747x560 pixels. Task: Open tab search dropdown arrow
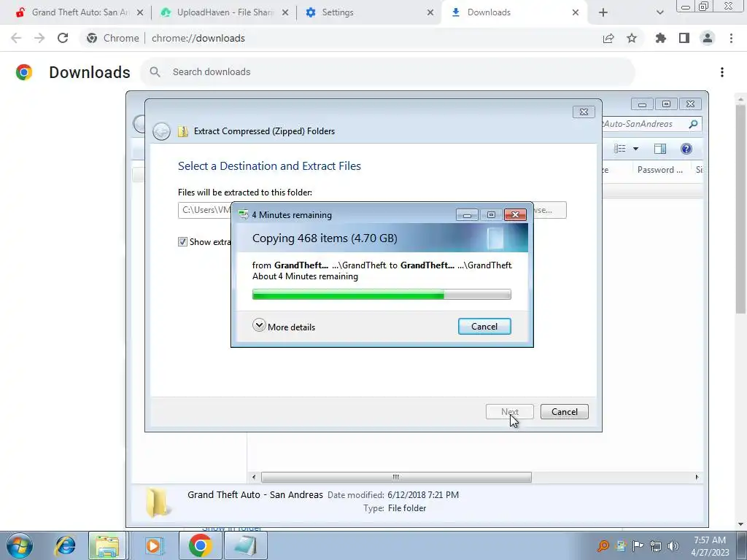(x=659, y=12)
